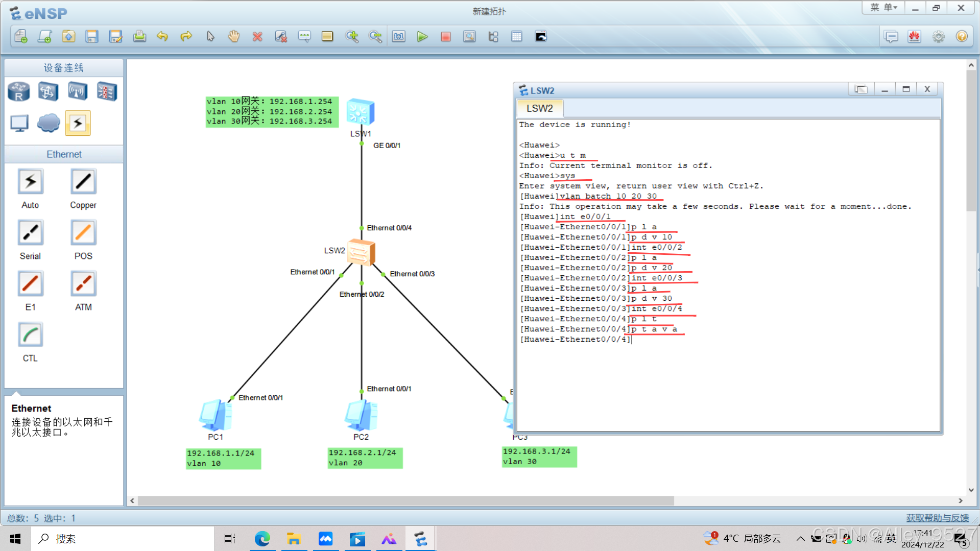Image resolution: width=980 pixels, height=551 pixels.
Task: Reset the zoom to 1:1
Action: pos(399,36)
